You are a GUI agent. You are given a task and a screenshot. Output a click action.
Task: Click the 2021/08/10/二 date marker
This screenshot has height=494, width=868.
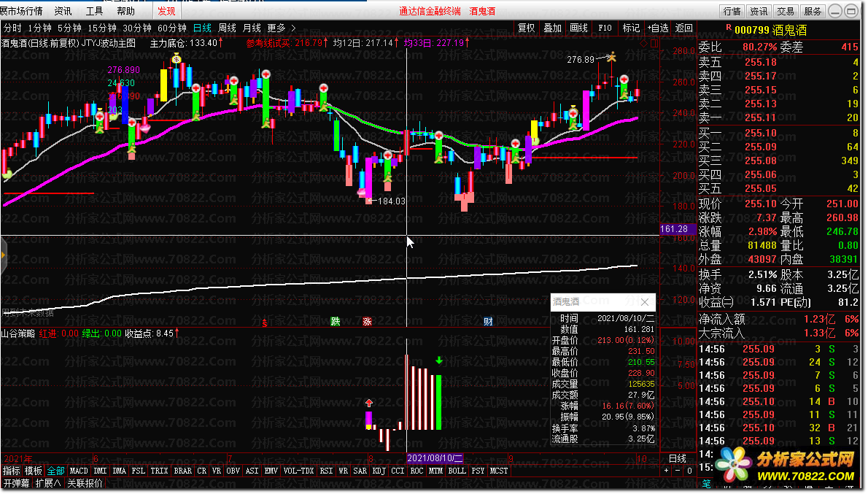[435, 458]
